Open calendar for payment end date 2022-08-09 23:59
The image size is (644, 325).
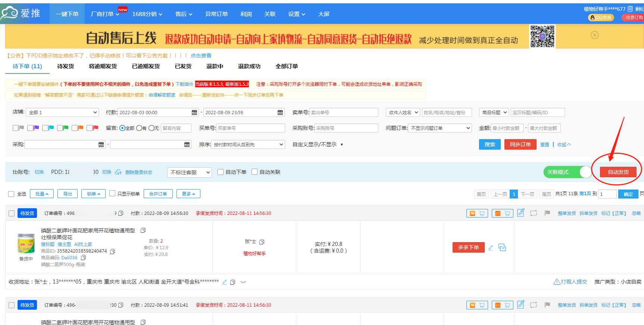280,112
